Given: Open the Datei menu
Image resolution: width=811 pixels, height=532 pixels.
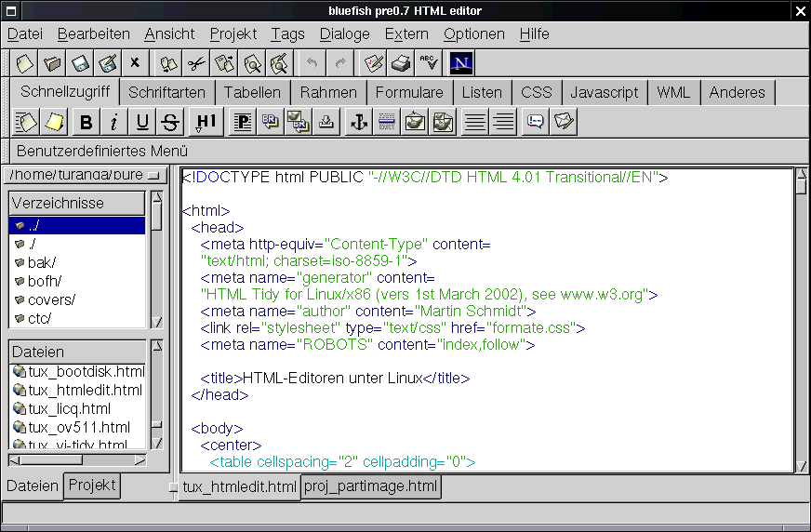Looking at the screenshot, I should tap(25, 34).
